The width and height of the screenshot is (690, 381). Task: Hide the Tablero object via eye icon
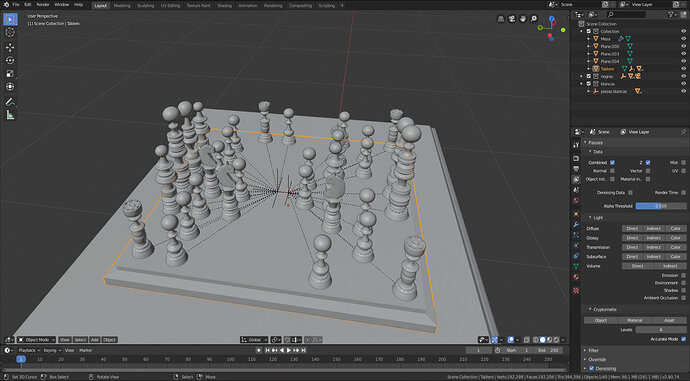[x=683, y=69]
